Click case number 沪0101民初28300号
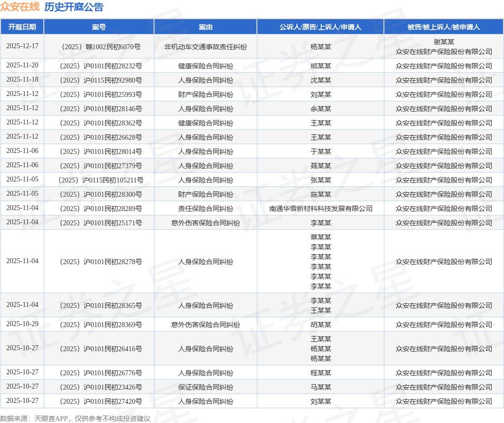This screenshot has width=504, height=423. [x=101, y=195]
